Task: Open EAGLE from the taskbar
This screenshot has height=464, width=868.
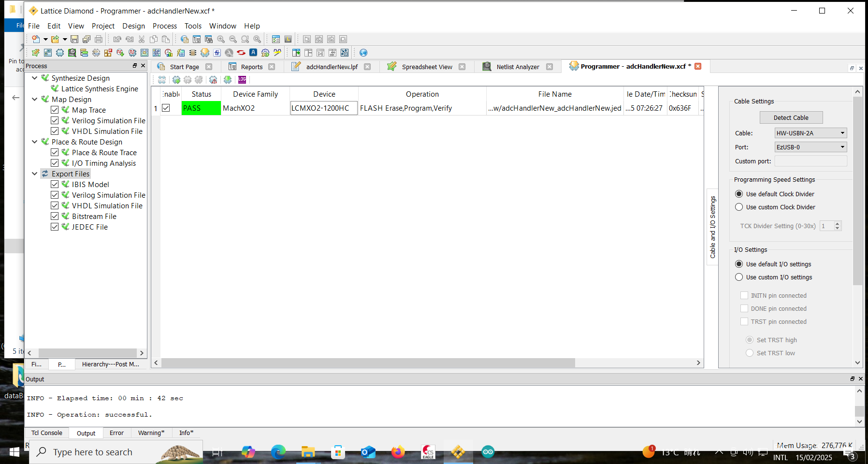Action: 428,452
